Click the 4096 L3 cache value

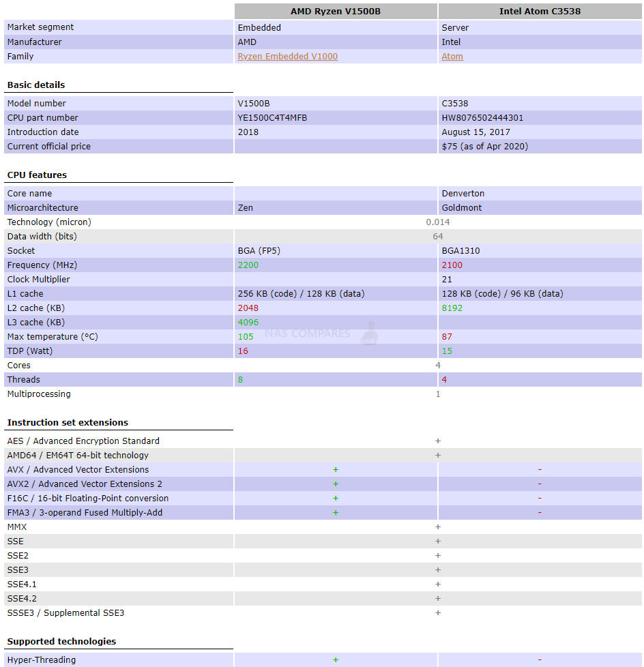pyautogui.click(x=248, y=323)
